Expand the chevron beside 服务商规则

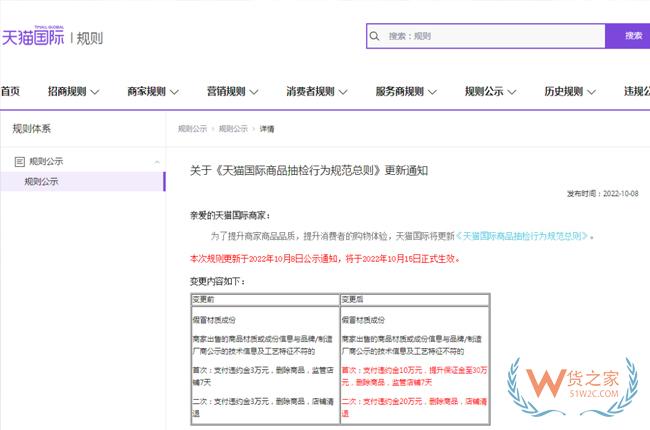point(432,92)
